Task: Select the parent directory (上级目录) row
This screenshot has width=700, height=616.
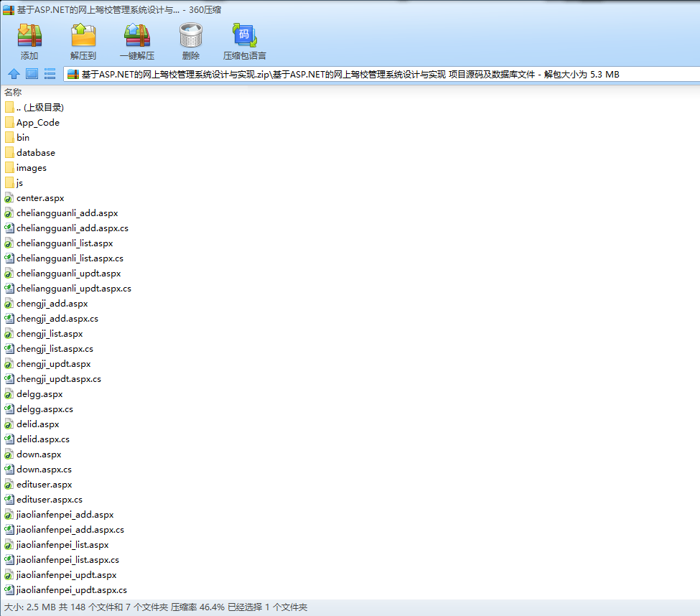Action: (x=34, y=108)
